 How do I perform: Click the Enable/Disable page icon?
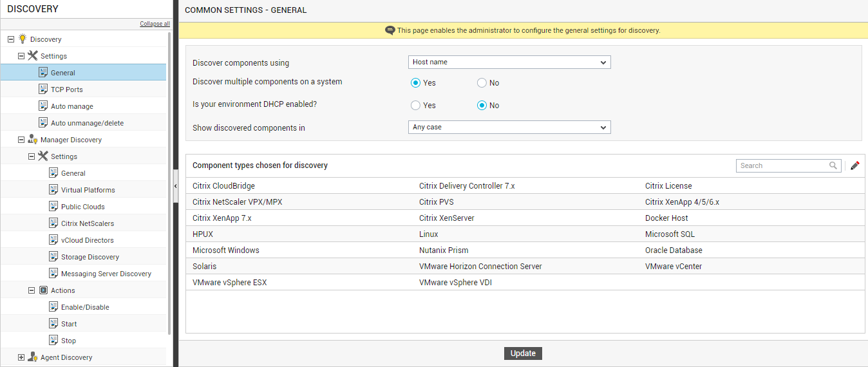point(53,307)
